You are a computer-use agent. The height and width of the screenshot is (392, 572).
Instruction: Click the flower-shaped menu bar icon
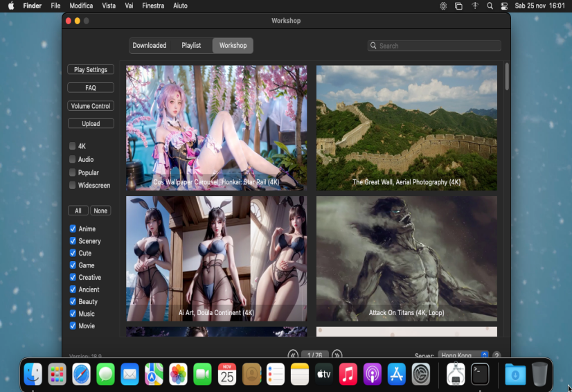coord(443,6)
